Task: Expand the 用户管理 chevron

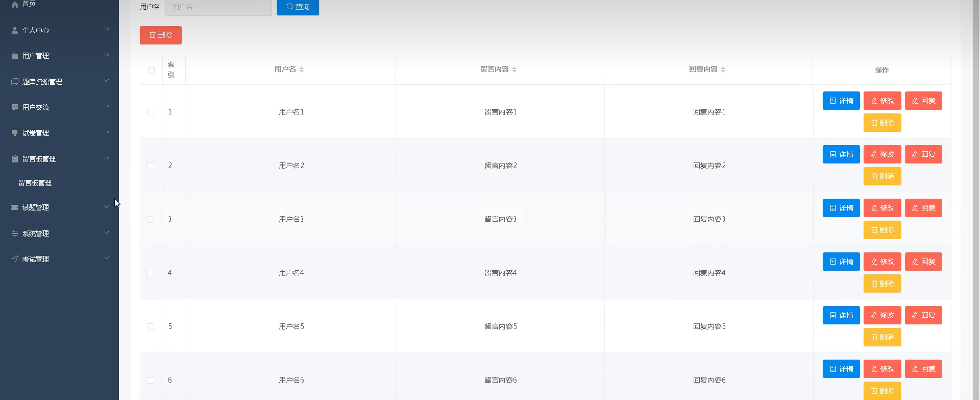Action: [107, 55]
